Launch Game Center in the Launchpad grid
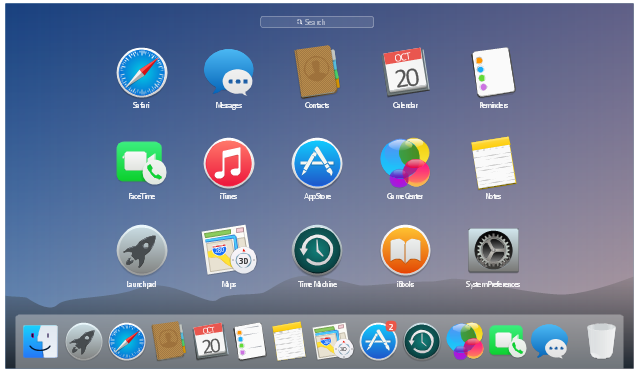 405,162
